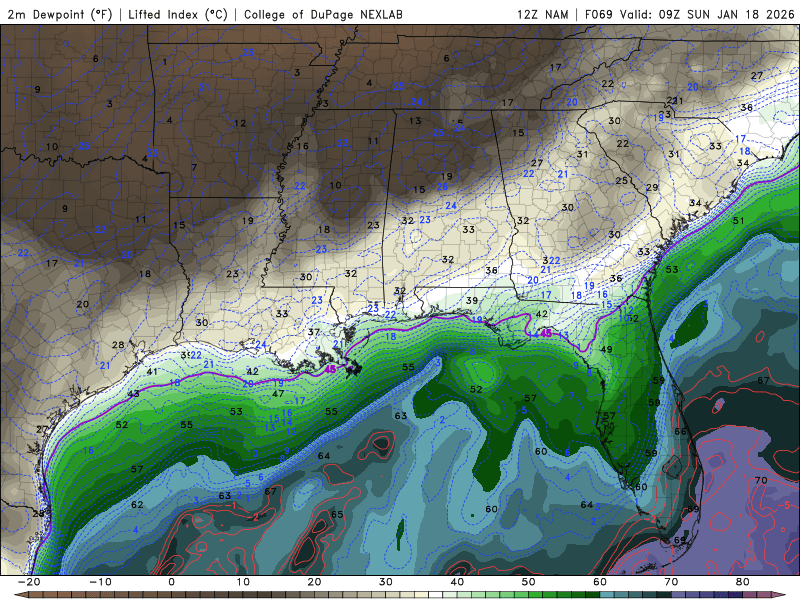Screen dimensions: 800x600
Task: Click the black "51" dewpoint value on the map
Action: (x=738, y=220)
